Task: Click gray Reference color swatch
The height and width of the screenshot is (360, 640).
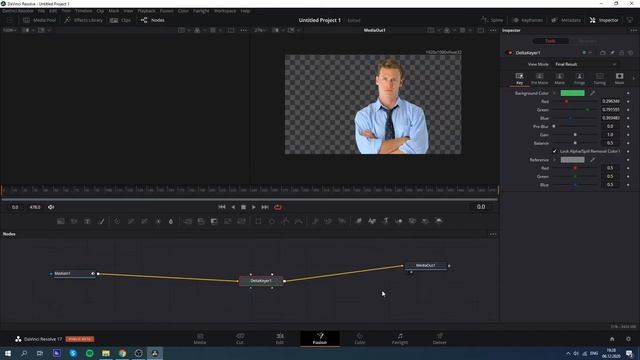Action: 572,160
